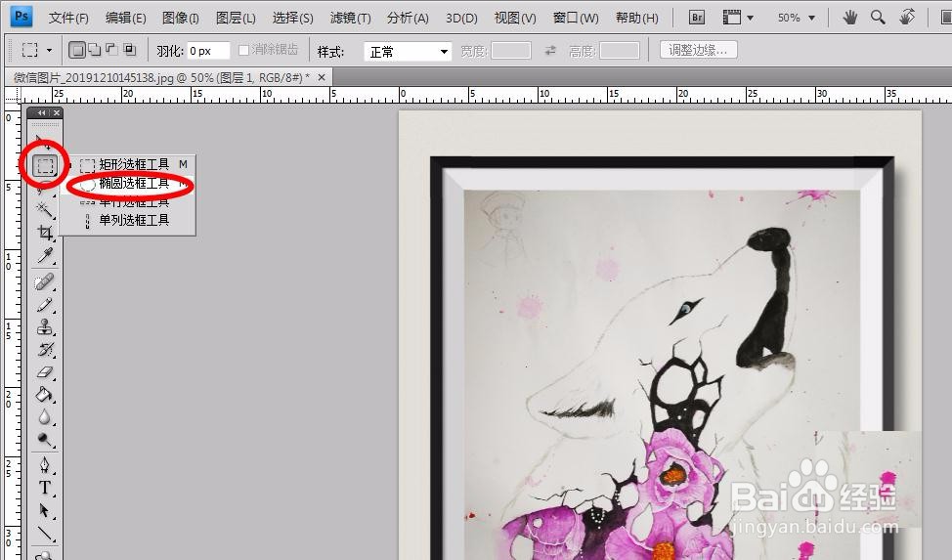952x560 pixels.
Task: Click the Photoshop Ps logo
Action: tap(22, 17)
